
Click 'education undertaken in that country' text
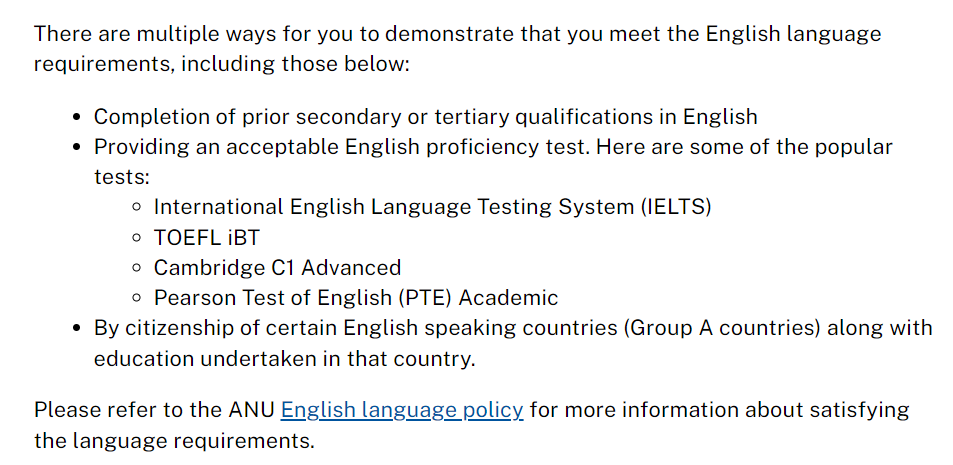(284, 358)
